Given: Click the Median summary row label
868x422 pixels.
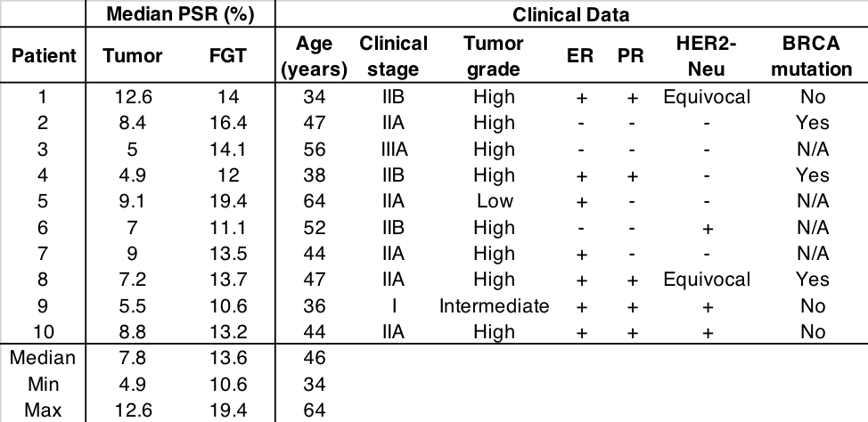Looking at the screenshot, I should point(43,359).
